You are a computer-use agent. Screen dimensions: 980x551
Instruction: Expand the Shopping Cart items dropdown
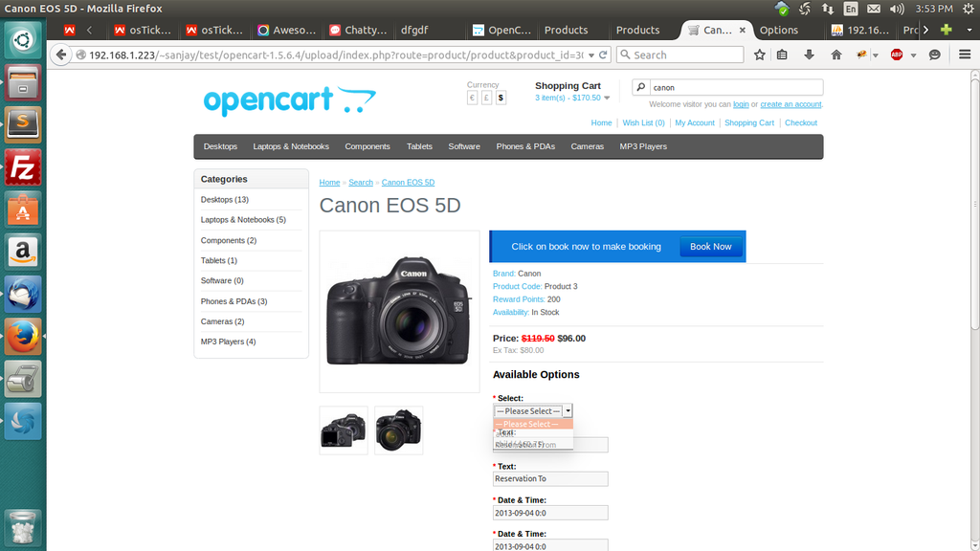606,98
